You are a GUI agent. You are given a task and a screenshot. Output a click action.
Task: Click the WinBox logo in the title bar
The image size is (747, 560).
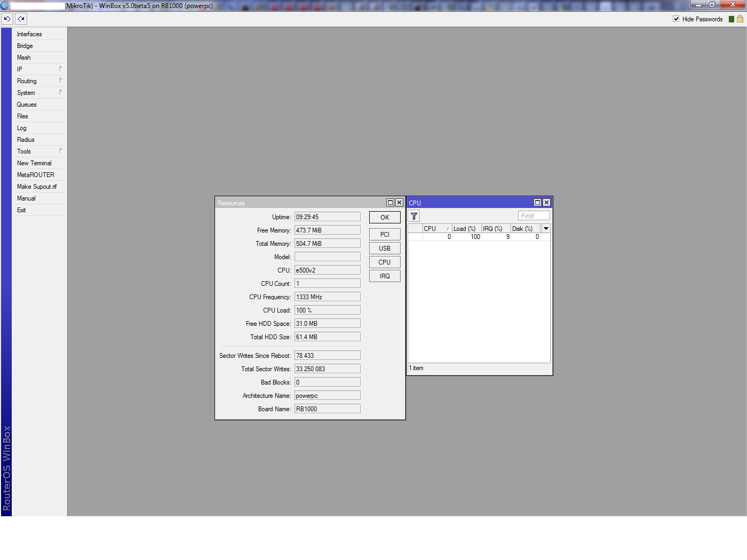[x=5, y=5]
